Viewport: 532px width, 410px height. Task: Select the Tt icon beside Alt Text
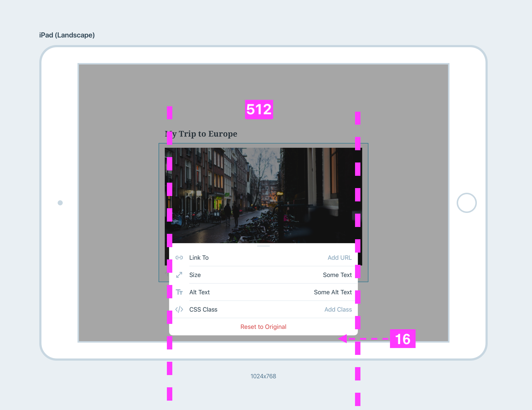[179, 292]
